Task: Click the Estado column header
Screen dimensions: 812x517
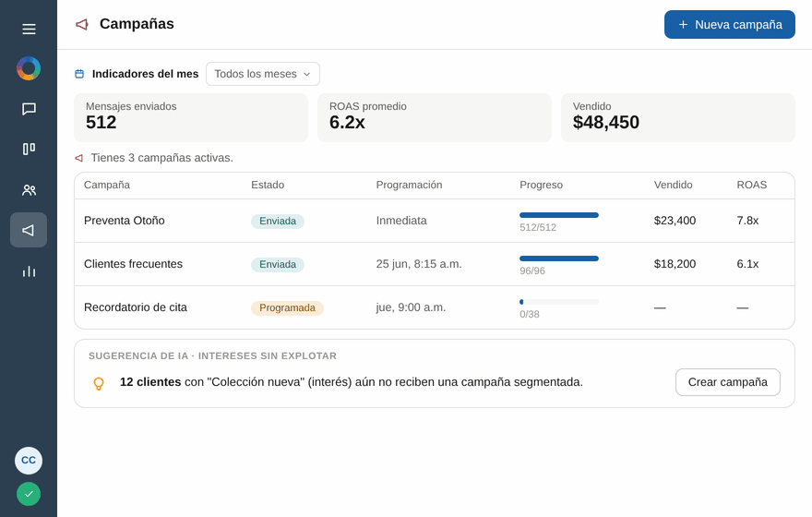Action: 268,185
